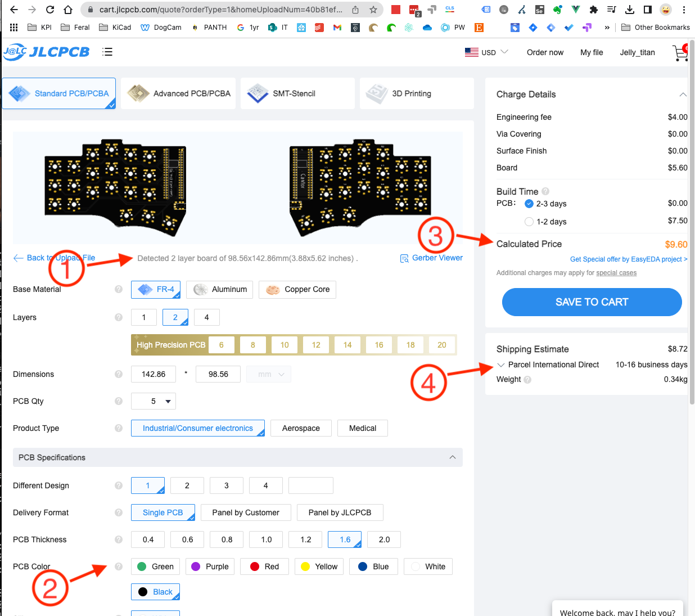
Task: Click the front side PCB preview image
Action: coord(115,187)
